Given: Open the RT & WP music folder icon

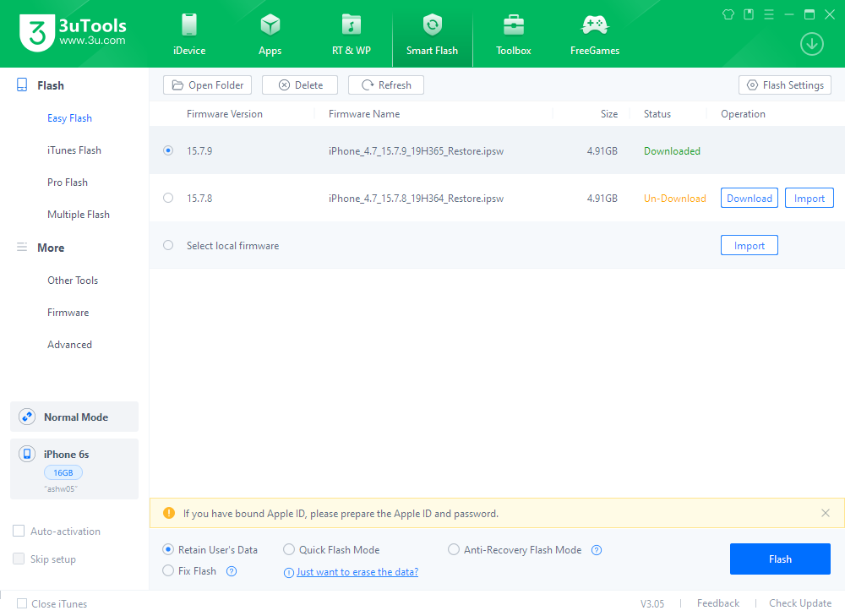Looking at the screenshot, I should (352, 25).
